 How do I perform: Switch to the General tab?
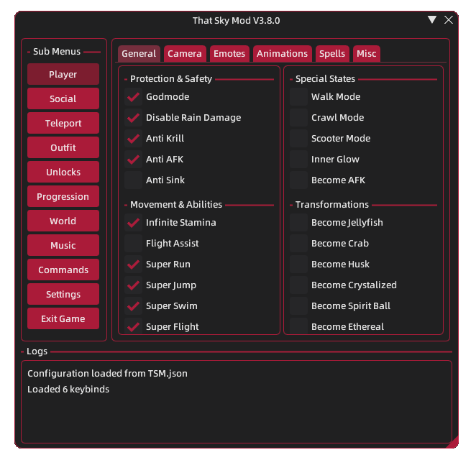(139, 54)
